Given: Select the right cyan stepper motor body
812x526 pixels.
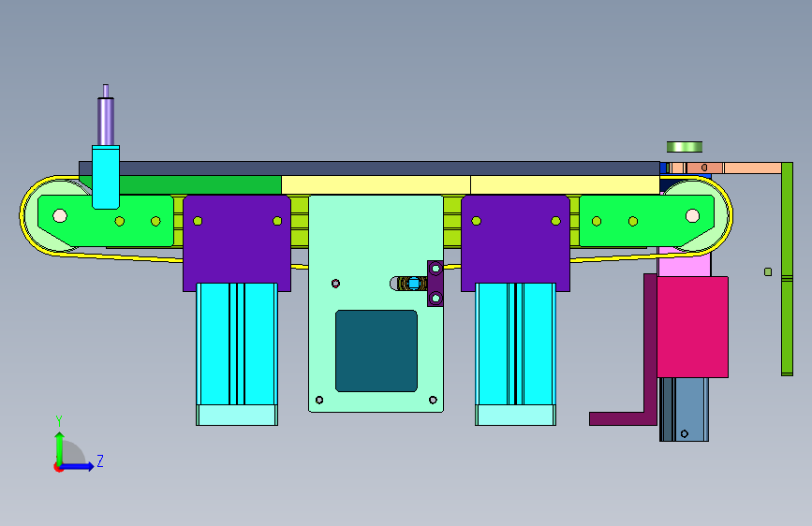Looking at the screenshot, I should (x=515, y=343).
